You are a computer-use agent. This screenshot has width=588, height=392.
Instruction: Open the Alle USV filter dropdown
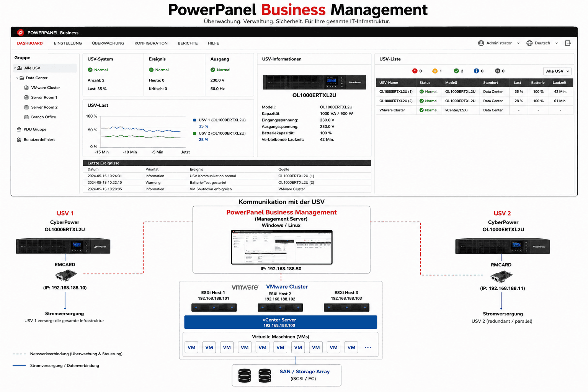557,71
